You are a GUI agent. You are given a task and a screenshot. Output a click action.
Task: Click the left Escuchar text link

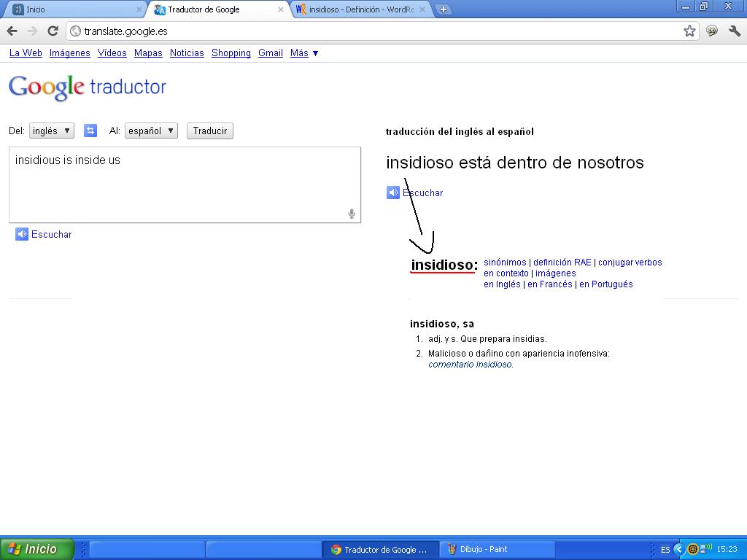52,234
